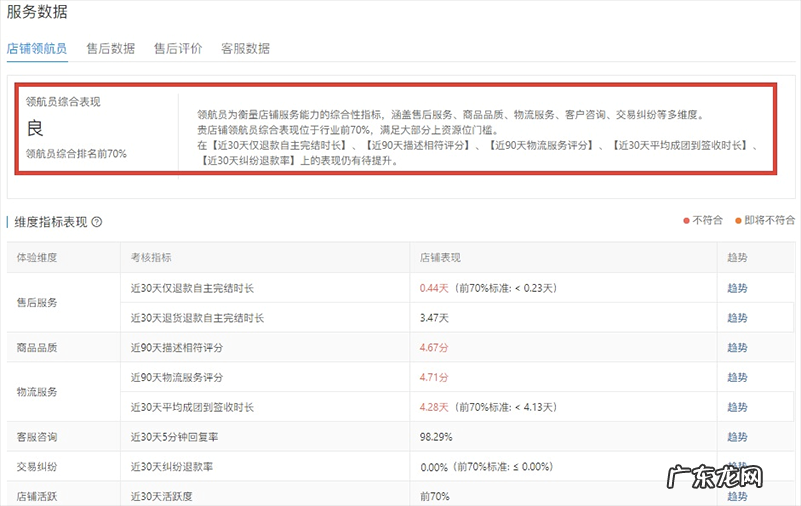View 趋势 for 近30天退货退款自主完结时长
801x506 pixels.
[737, 318]
